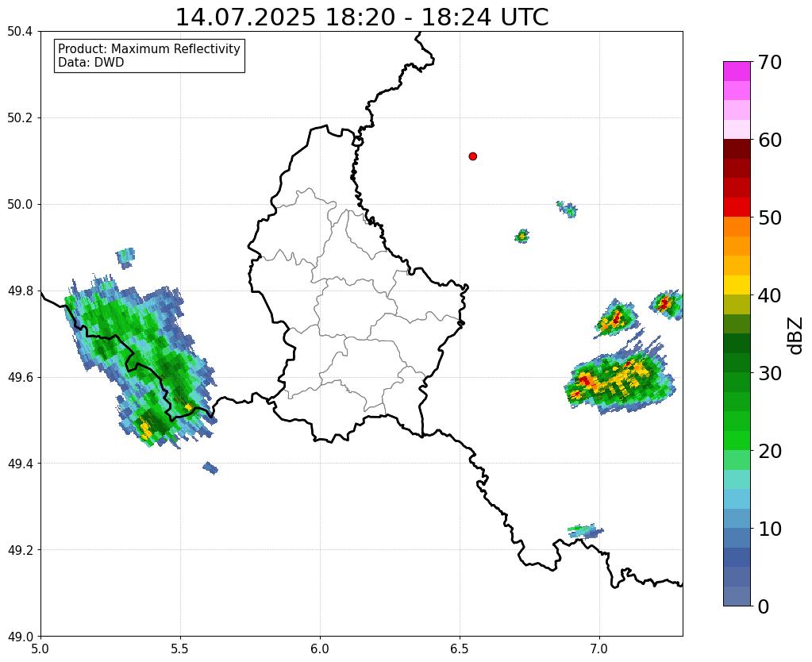Image resolution: width=812 pixels, height=662 pixels.
Task: Click the 5.5 longitude tick label
Action: point(180,649)
